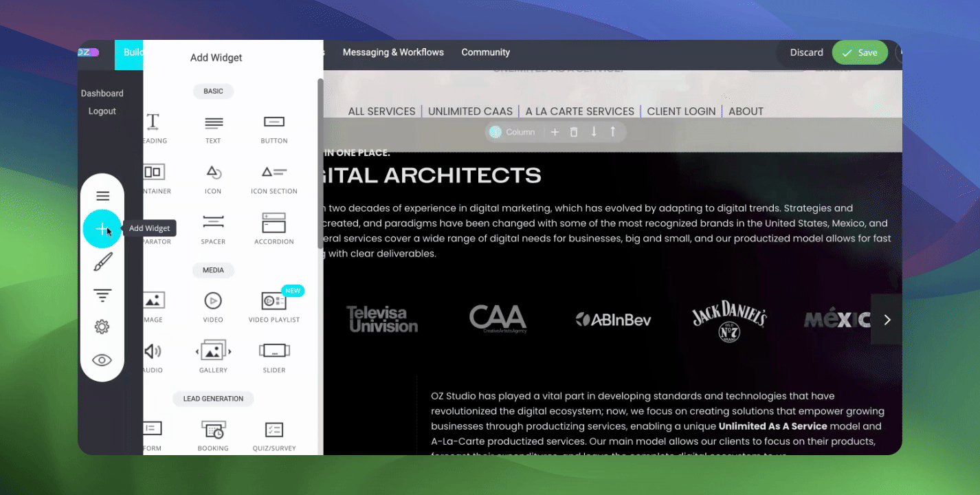
Task: Move the column down with the down arrow
Action: click(594, 131)
